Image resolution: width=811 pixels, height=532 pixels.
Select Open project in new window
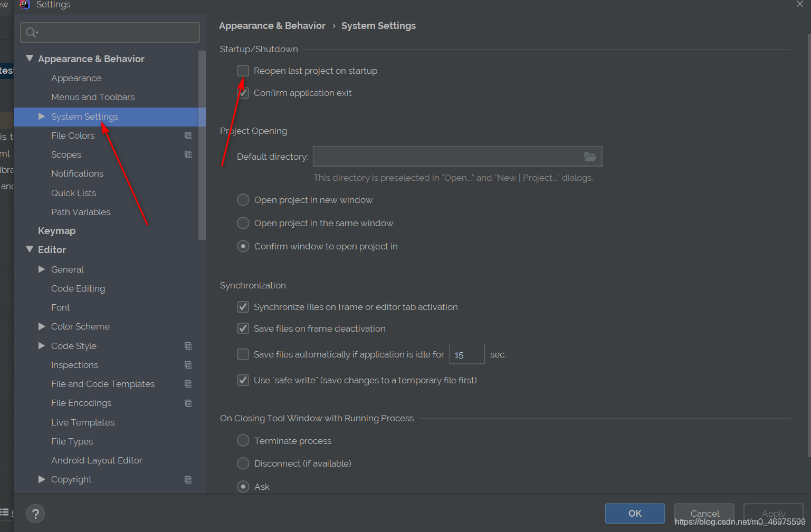tap(243, 200)
